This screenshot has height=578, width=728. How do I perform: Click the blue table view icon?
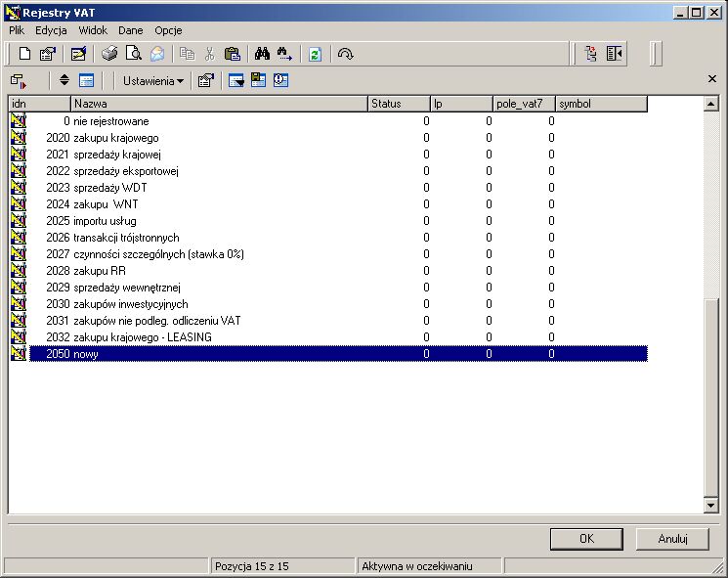point(86,80)
